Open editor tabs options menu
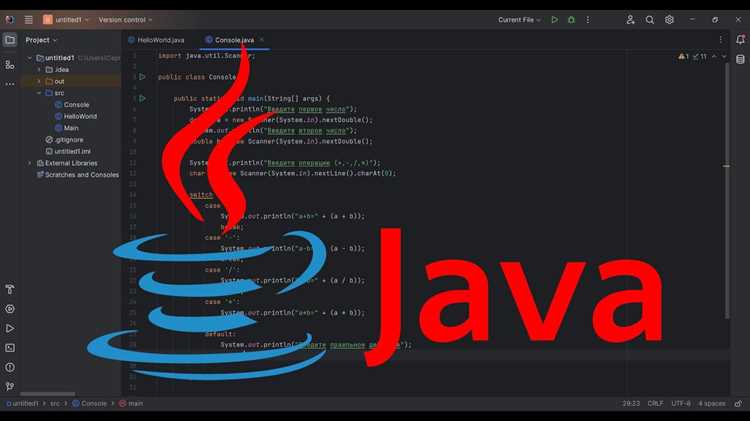This screenshot has height=421, width=750. (721, 40)
